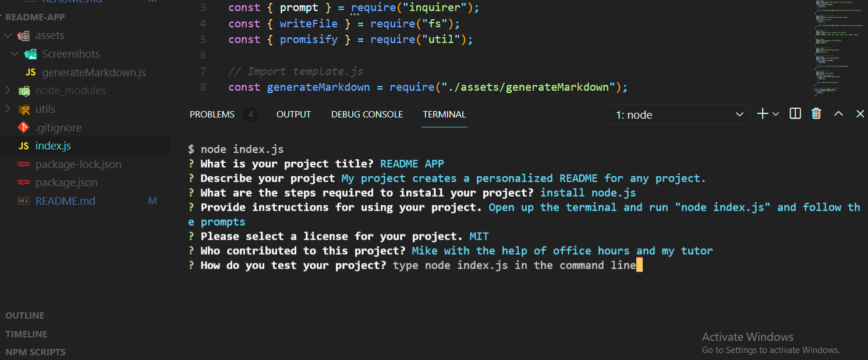Expand the TIMELINE section

(x=26, y=334)
